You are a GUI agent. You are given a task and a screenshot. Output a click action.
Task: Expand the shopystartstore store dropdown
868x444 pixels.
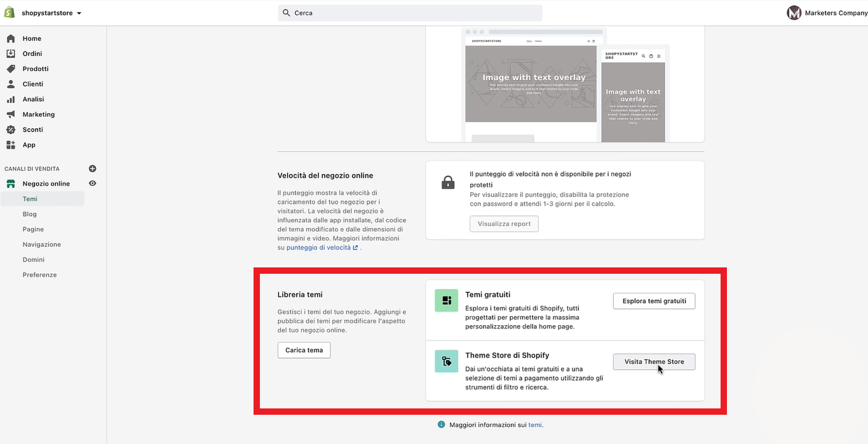51,13
